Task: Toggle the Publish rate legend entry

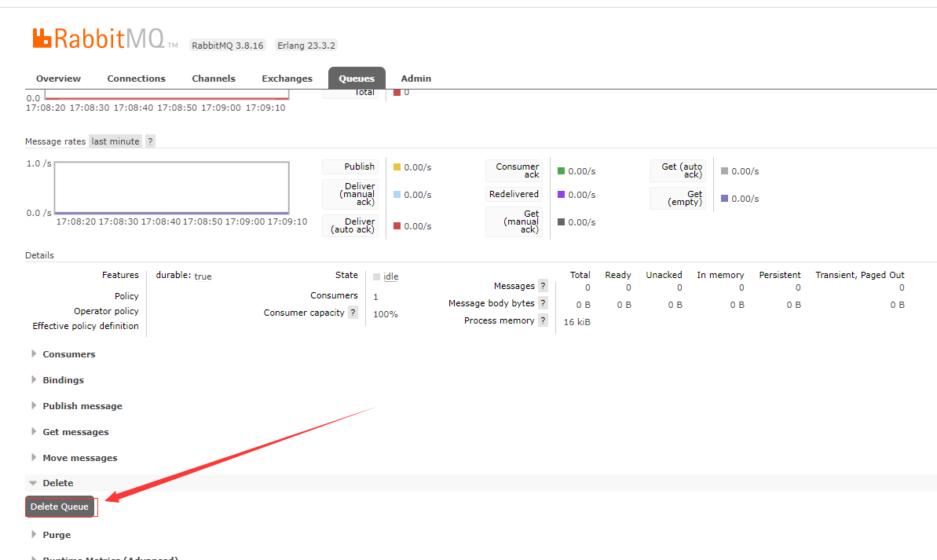Action: coord(350,167)
